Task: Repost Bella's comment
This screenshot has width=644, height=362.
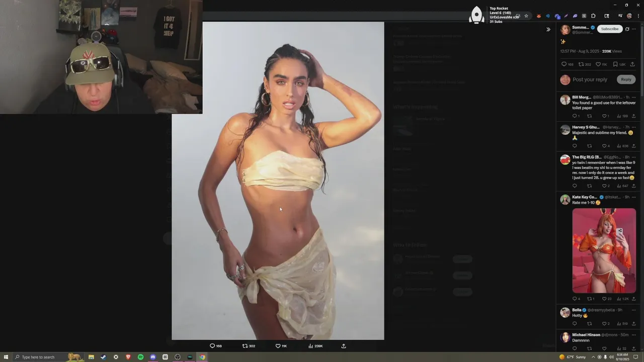Action: tap(589, 324)
